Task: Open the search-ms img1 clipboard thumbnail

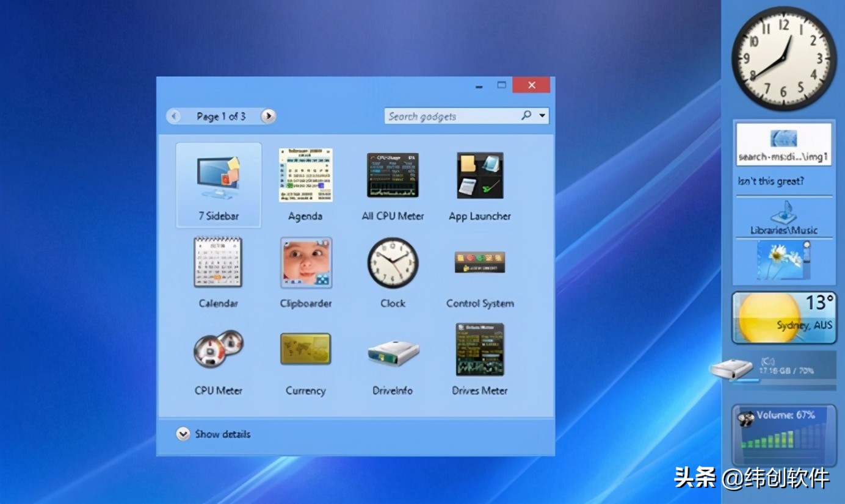Action: coord(783,143)
